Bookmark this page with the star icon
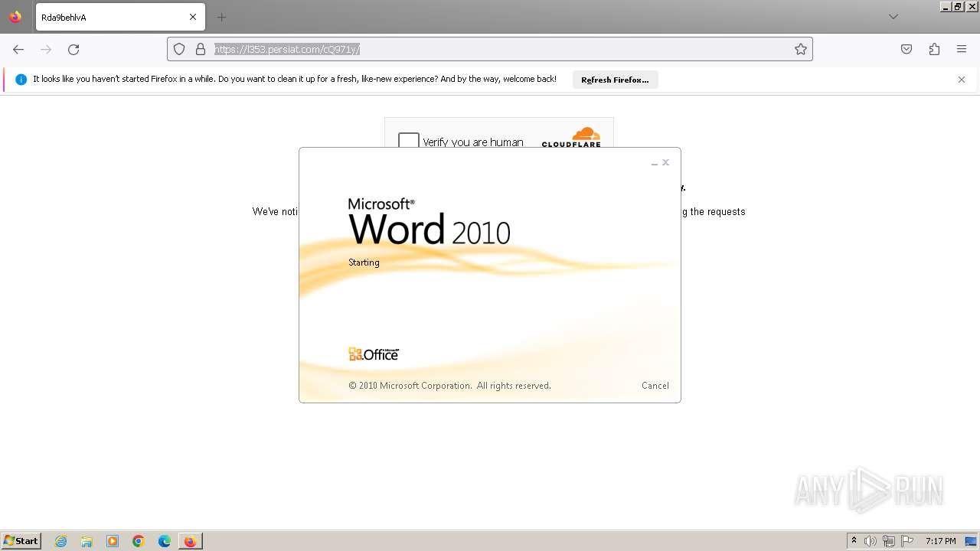Viewport: 980px width, 551px height. tap(801, 49)
